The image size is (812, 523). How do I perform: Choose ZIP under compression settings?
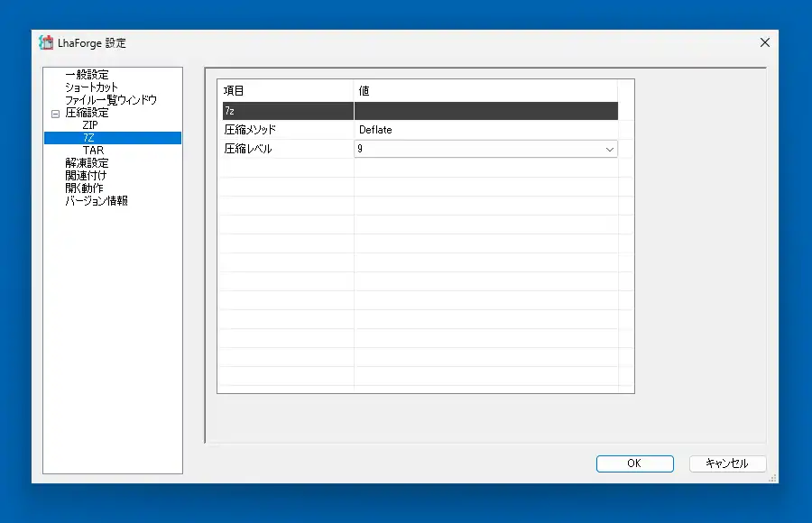pyautogui.click(x=90, y=124)
